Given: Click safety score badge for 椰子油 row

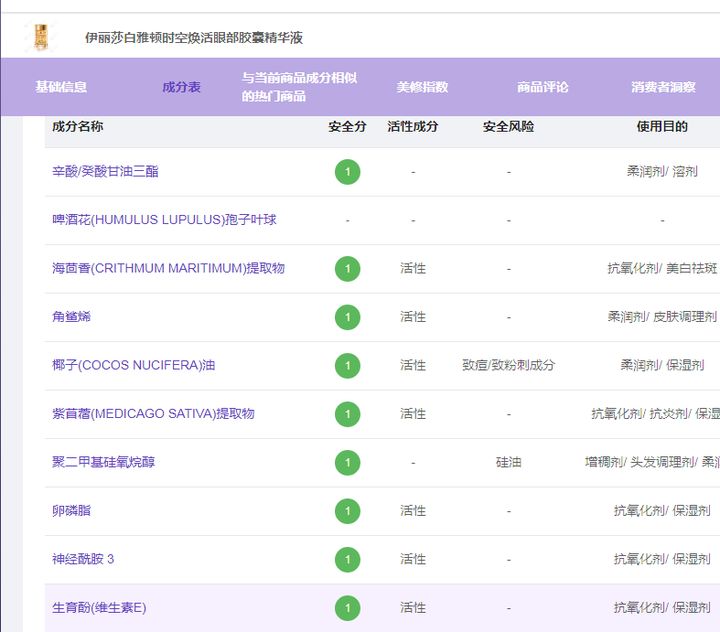Looking at the screenshot, I should click(x=348, y=366).
